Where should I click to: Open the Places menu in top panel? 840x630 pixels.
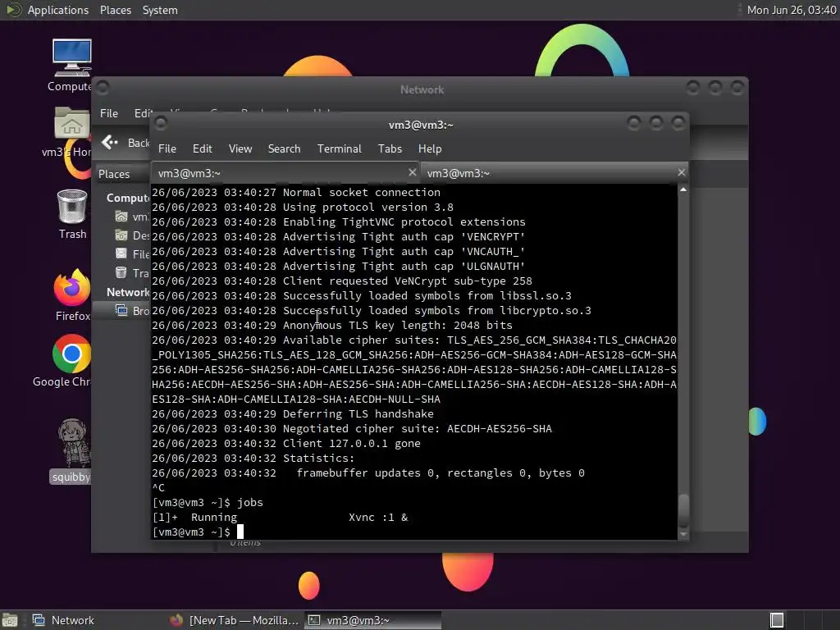pos(115,10)
